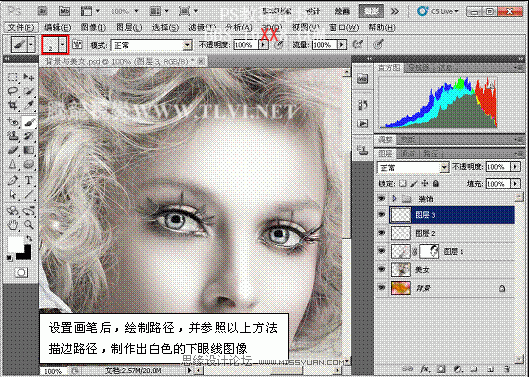Toggle Quick Mask mode button
Image resolution: width=529 pixels, height=377 pixels.
[x=21, y=272]
